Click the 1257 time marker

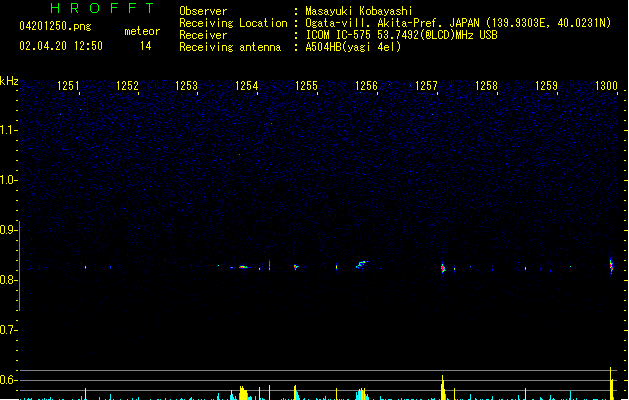426,86
